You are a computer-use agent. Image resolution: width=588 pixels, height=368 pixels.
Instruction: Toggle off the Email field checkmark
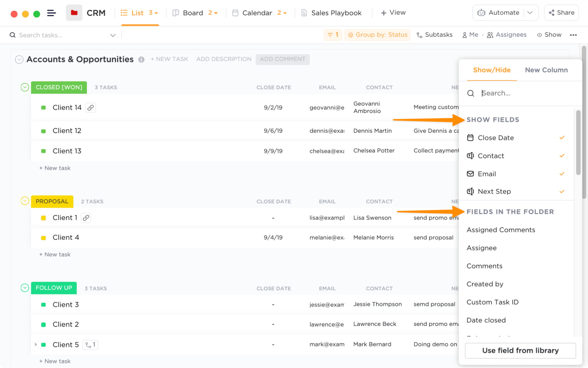point(562,174)
